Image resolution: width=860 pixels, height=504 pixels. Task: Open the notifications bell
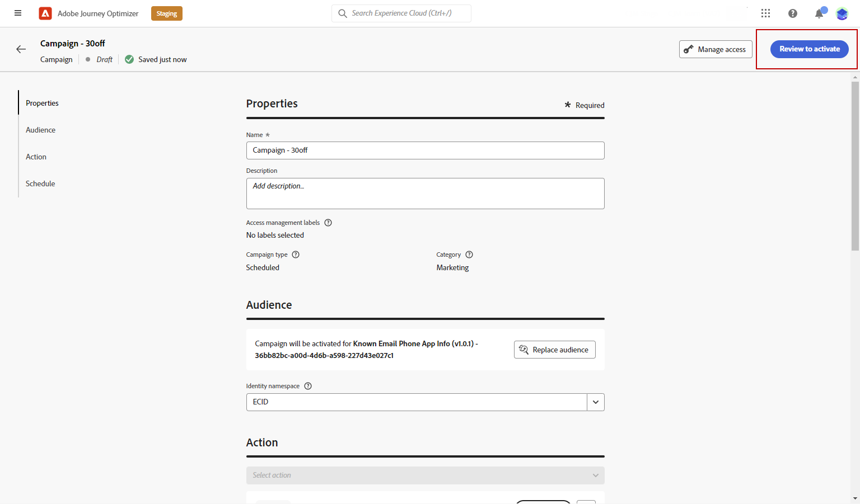coord(819,13)
